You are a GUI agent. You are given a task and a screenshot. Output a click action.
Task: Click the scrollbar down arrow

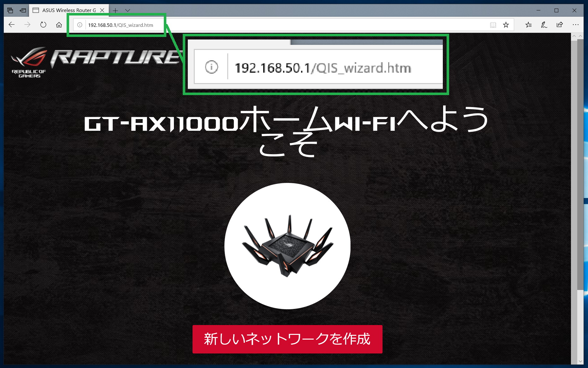[580, 361]
